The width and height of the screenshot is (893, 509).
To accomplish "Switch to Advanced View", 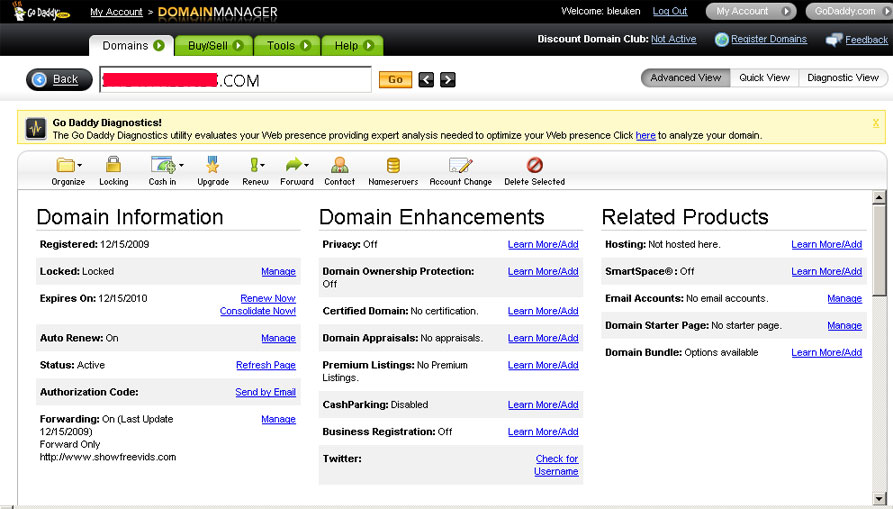I will point(686,78).
